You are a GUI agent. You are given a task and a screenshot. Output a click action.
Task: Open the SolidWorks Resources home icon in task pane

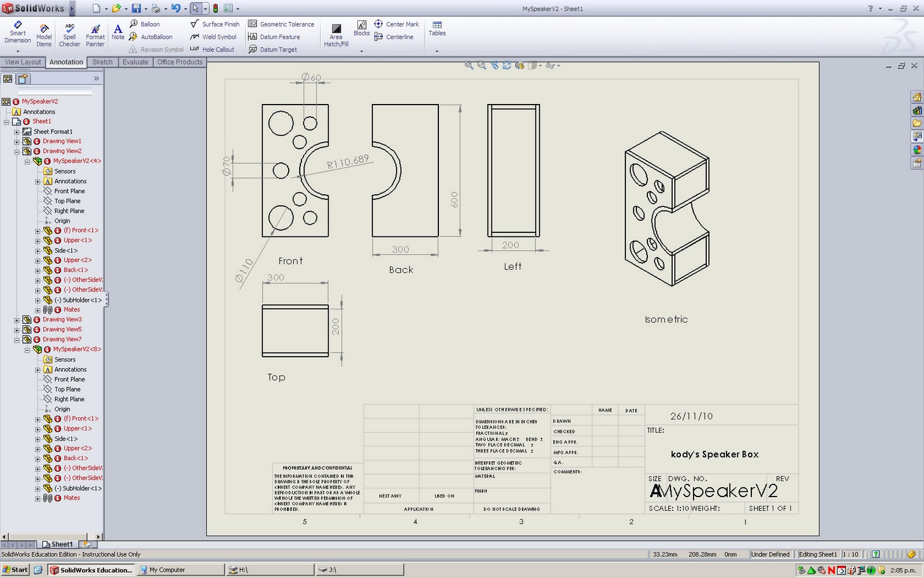tap(917, 97)
